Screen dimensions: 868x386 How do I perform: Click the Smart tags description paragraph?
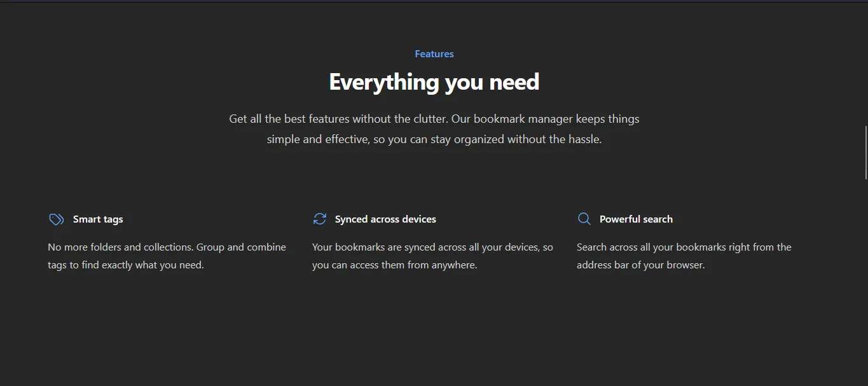[x=167, y=256]
